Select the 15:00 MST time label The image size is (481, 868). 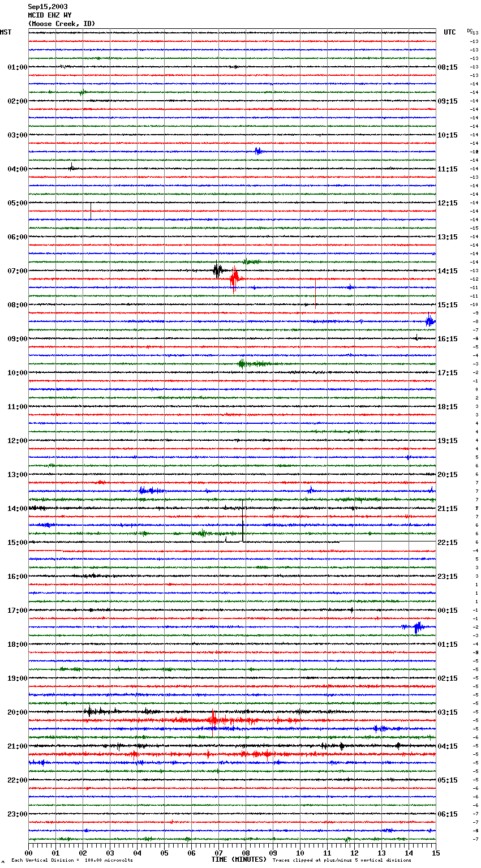(x=18, y=543)
